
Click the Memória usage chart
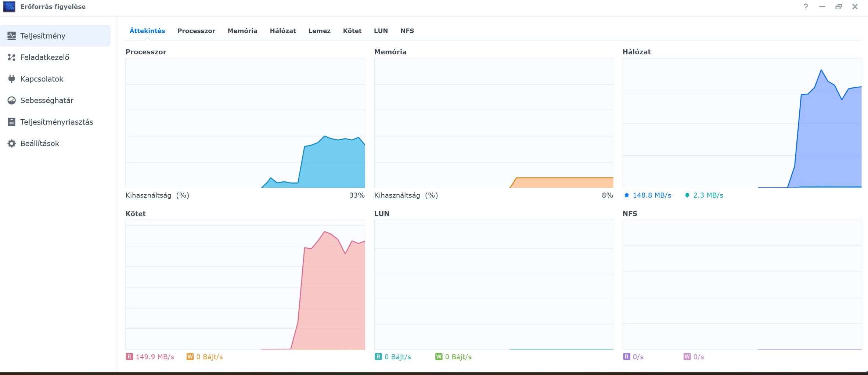coord(494,123)
